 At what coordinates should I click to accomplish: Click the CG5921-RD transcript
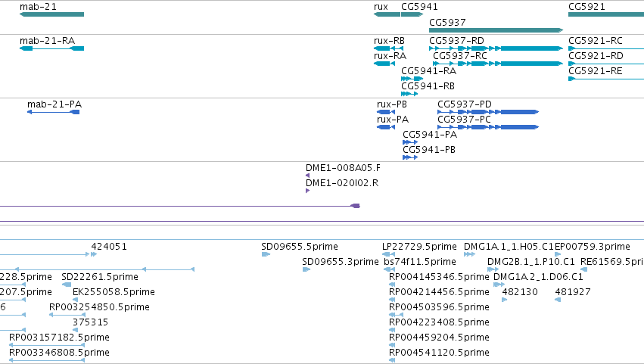click(606, 64)
